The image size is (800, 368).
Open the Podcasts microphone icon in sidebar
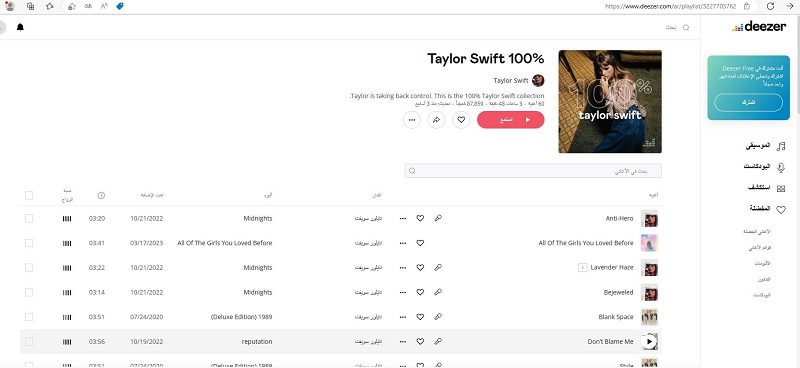coord(781,167)
